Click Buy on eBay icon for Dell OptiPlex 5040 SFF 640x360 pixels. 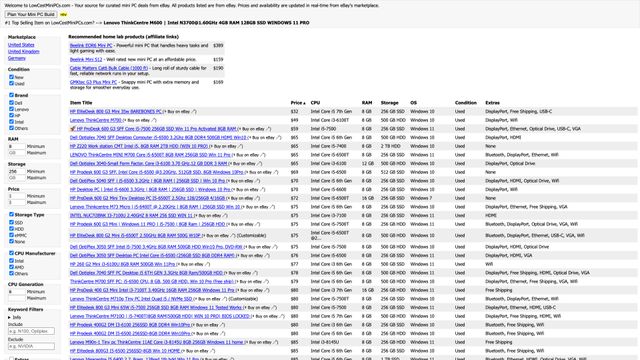pos(257,181)
